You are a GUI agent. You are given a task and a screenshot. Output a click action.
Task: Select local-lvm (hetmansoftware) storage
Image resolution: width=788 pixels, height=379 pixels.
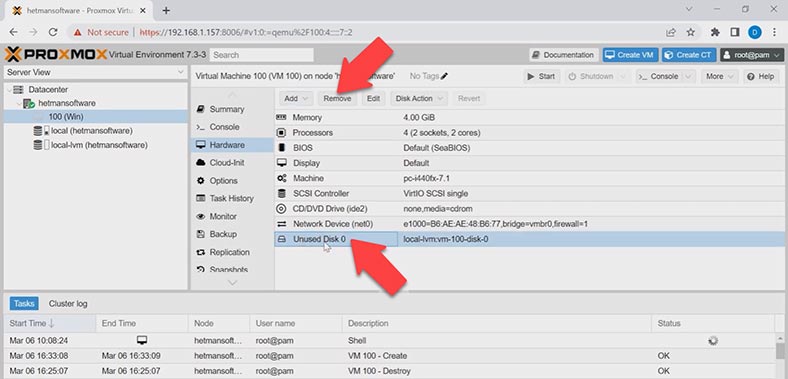[95, 145]
